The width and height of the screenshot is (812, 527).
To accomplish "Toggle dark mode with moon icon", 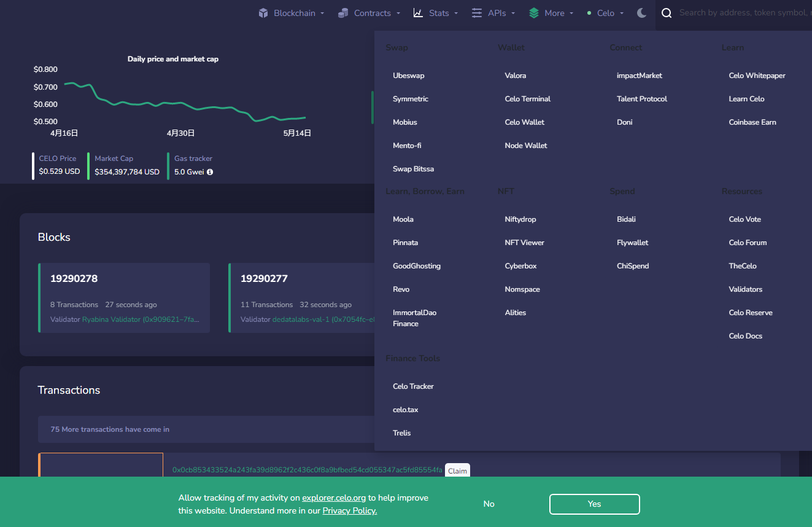I will click(x=642, y=13).
